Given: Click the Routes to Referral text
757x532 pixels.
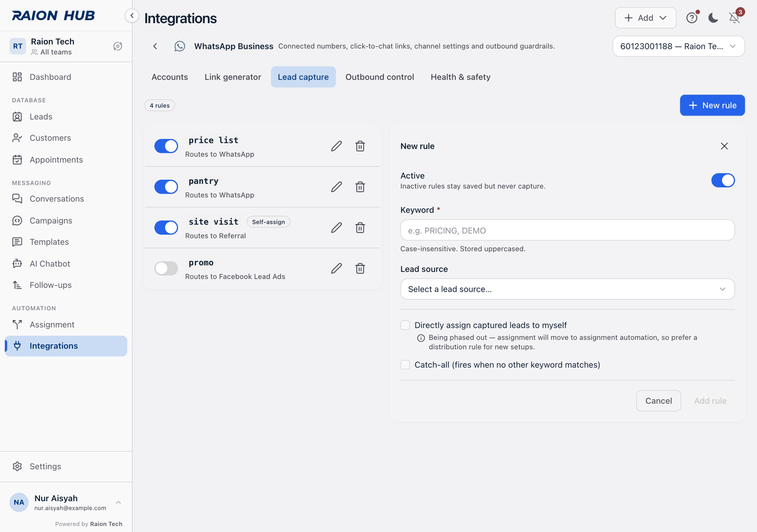Looking at the screenshot, I should (x=215, y=236).
